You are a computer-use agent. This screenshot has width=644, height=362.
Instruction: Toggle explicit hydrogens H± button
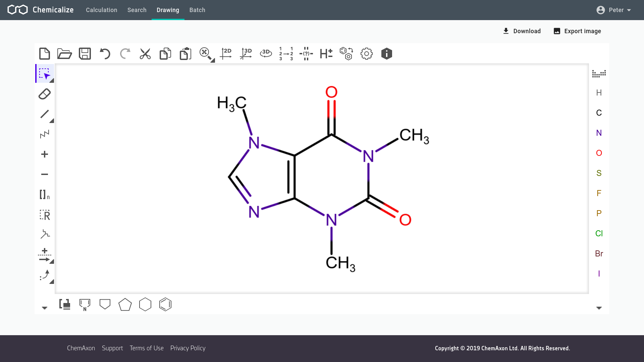[326, 54]
